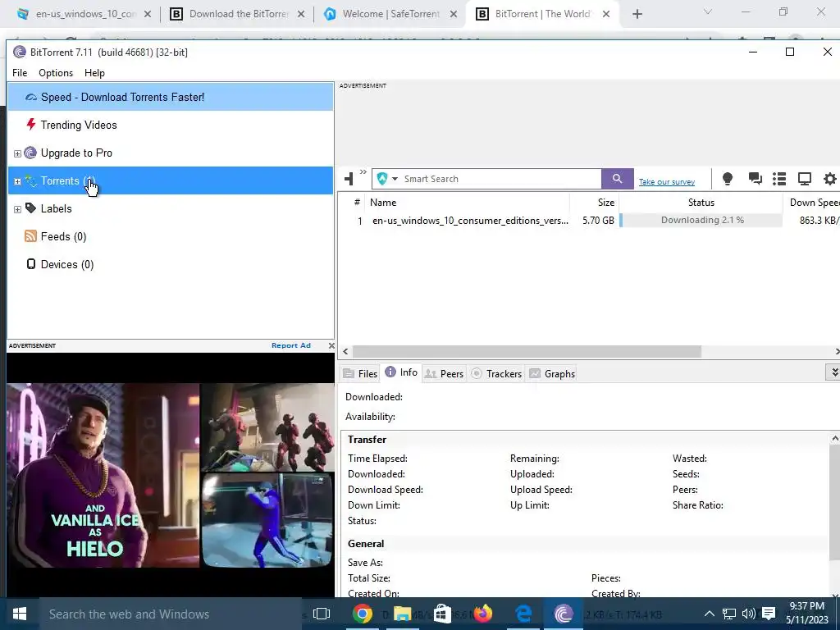Switch to the Trackers tab
This screenshot has height=630, width=840.
[496, 373]
